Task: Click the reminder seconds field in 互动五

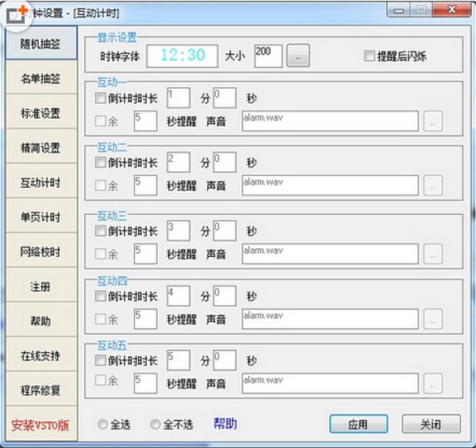Action: click(145, 384)
